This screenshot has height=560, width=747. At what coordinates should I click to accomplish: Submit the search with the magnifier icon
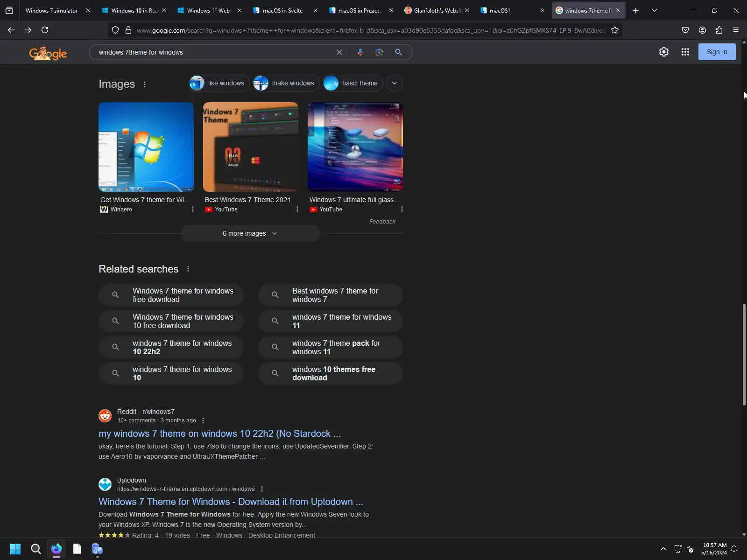398,52
